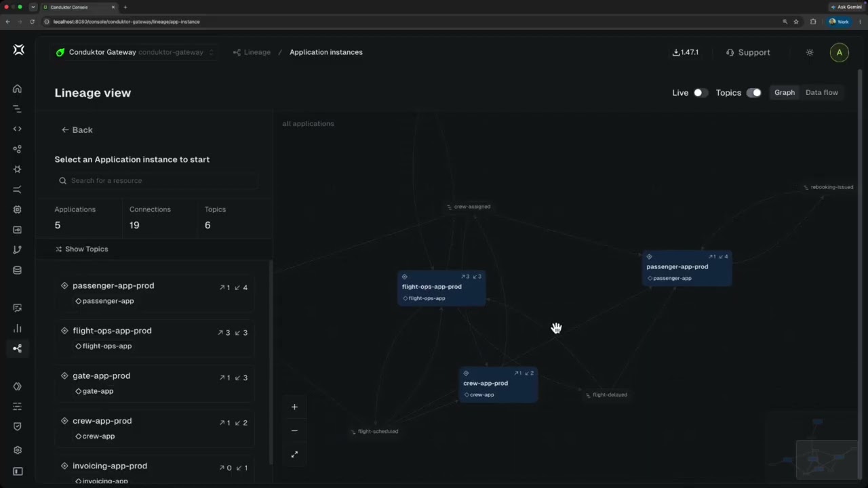Click the rebooking-issued topic node
Image resolution: width=868 pixels, height=488 pixels.
pos(828,187)
